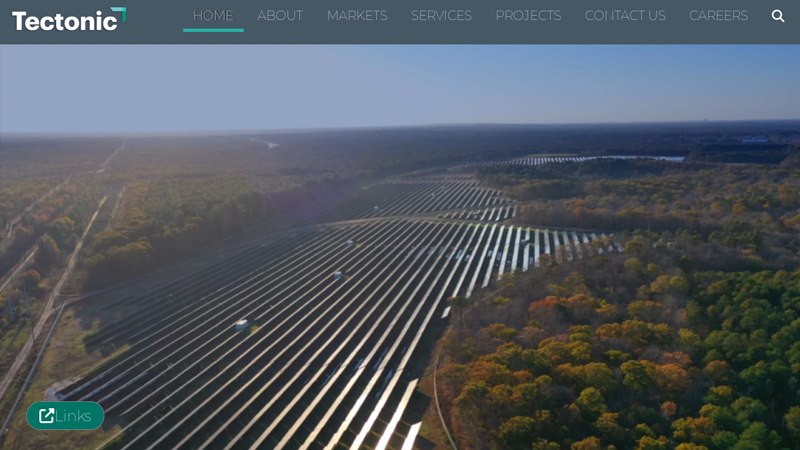800x450 pixels.
Task: Navigate to PROJECTS
Action: (528, 16)
